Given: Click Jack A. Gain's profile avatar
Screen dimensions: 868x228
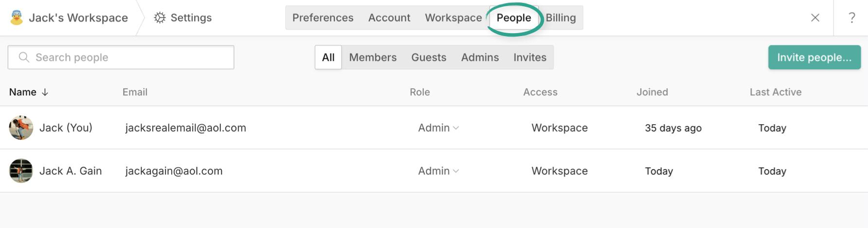Looking at the screenshot, I should coord(21,171).
